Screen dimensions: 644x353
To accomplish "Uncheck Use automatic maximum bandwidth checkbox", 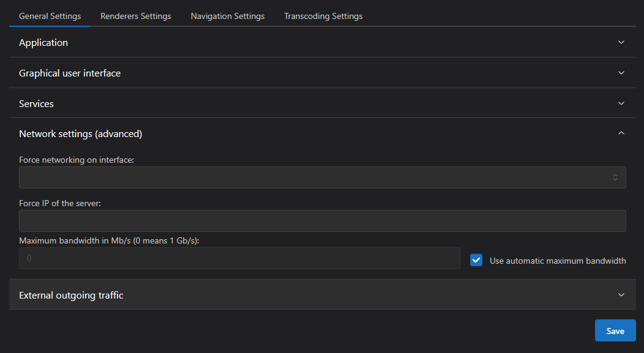I will pos(476,260).
